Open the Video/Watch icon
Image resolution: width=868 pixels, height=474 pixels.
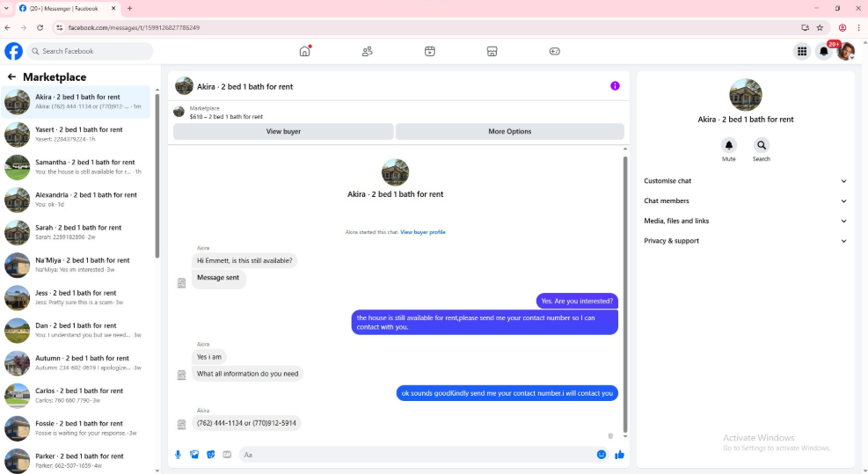point(429,51)
